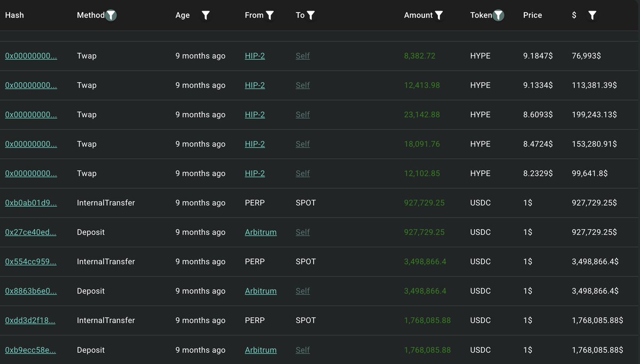Open the Token column filter icon

click(498, 15)
